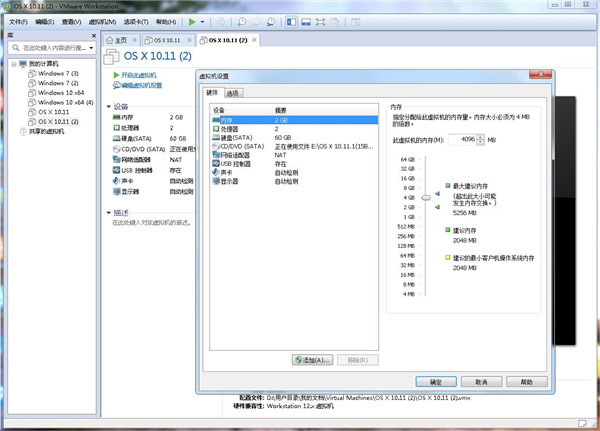This screenshot has height=431, width=600.
Task: Select 显示器 row in settings list
Action: 294,181
